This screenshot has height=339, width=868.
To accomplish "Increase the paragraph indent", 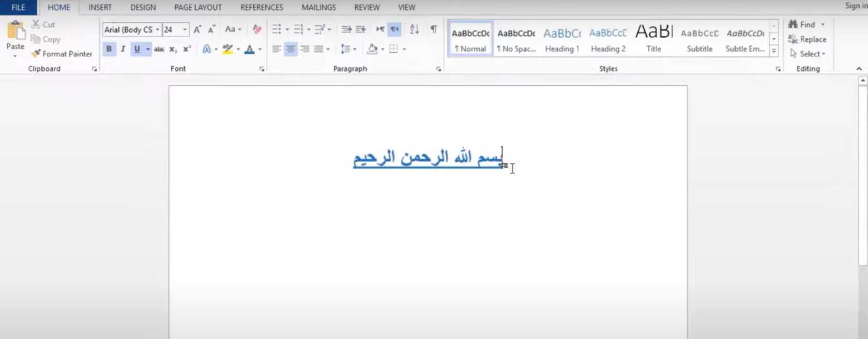I will click(361, 29).
